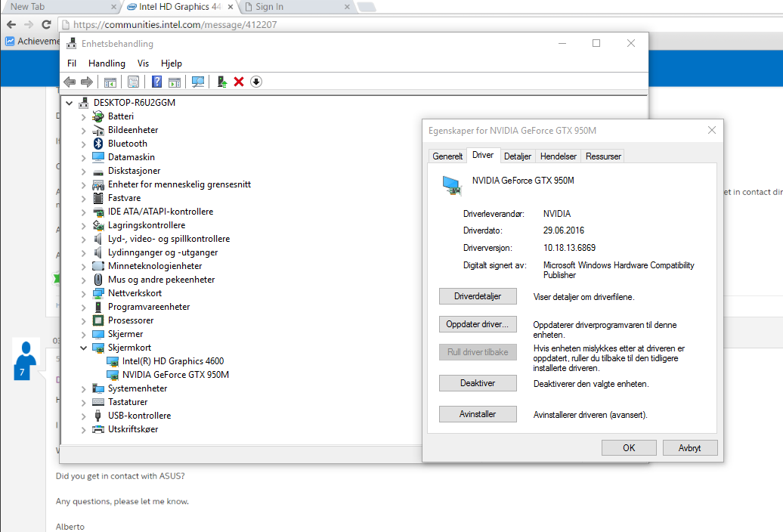Close the NVIDIA properties dialog
The width and height of the screenshot is (783, 532).
(712, 130)
